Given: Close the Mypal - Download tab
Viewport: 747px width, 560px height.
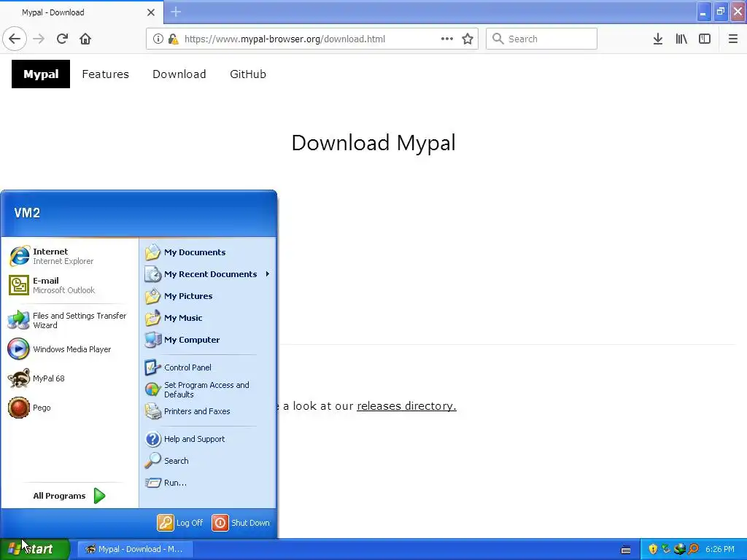Looking at the screenshot, I should (x=150, y=12).
